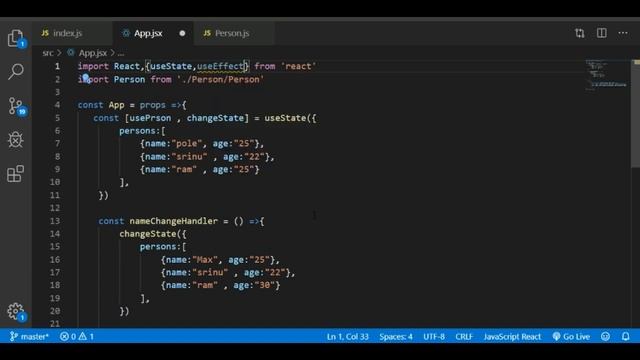Viewport: 640px width, 360px height.
Task: Switch to the index.js tab
Action: tap(67, 33)
